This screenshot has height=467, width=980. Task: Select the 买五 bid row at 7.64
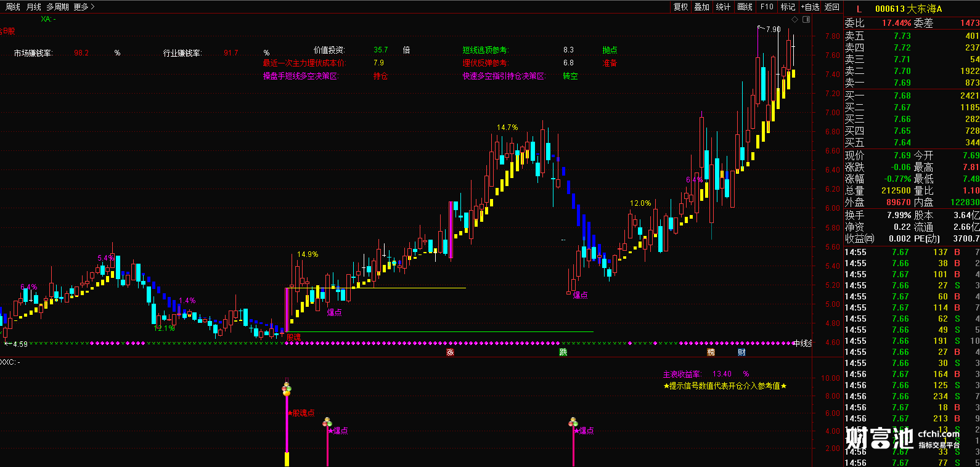[x=912, y=142]
